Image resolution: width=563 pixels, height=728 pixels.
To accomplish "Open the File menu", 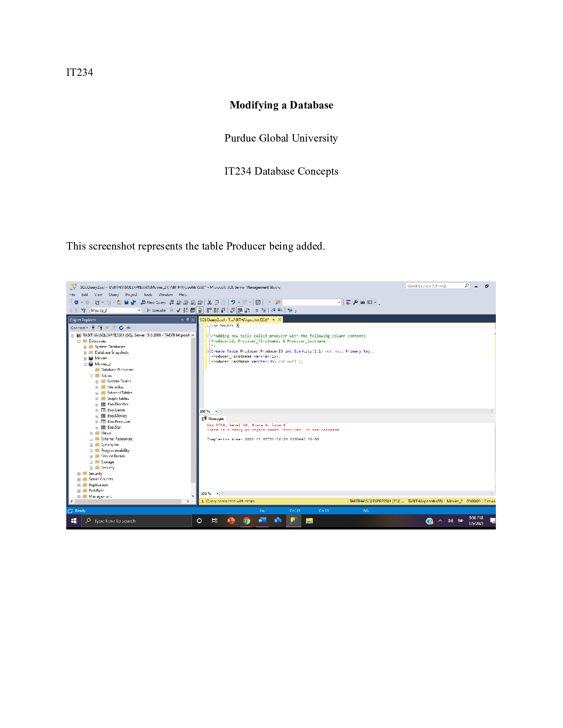I will point(72,295).
